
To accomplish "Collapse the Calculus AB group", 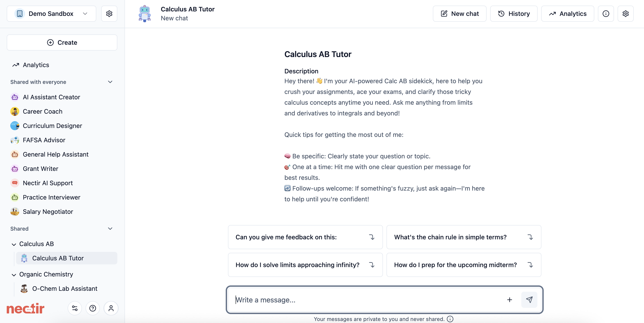I will [14, 244].
